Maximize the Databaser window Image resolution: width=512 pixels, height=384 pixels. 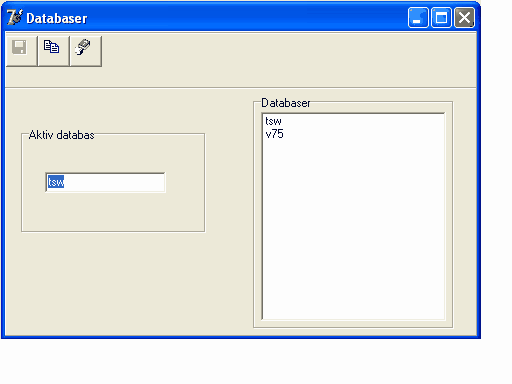tap(441, 18)
